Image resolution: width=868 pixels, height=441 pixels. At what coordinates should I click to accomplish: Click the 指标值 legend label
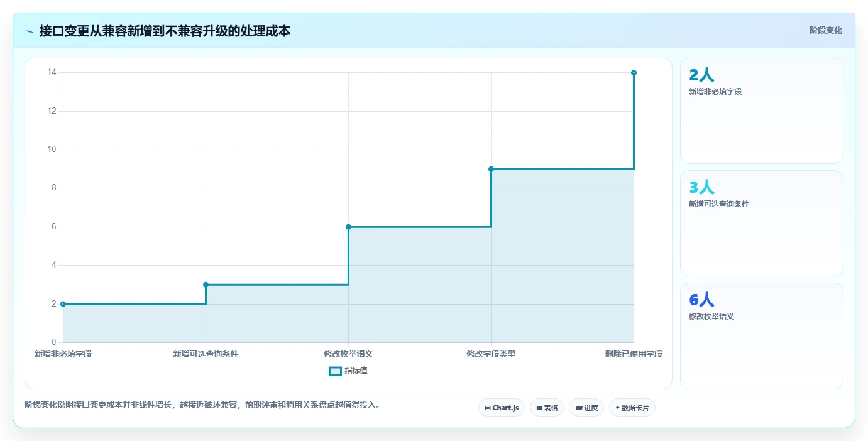click(356, 371)
